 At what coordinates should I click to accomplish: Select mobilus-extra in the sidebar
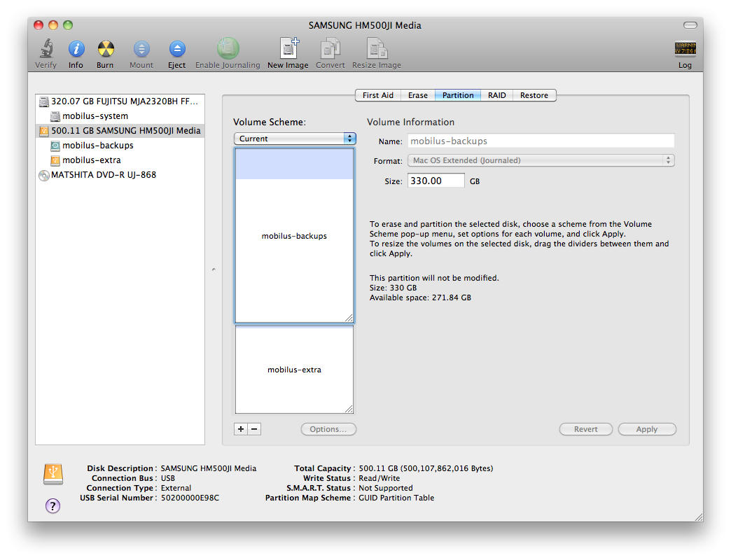(x=91, y=160)
